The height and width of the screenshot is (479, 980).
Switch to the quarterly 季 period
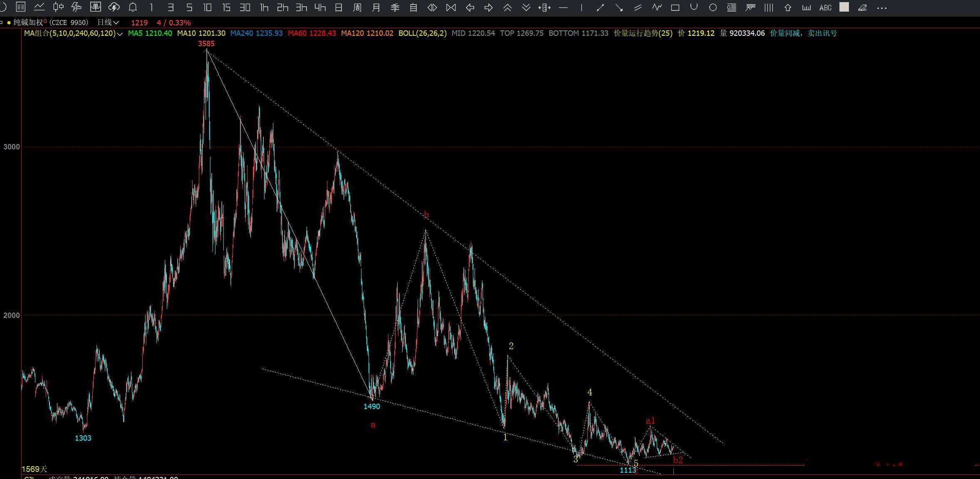pyautogui.click(x=395, y=7)
